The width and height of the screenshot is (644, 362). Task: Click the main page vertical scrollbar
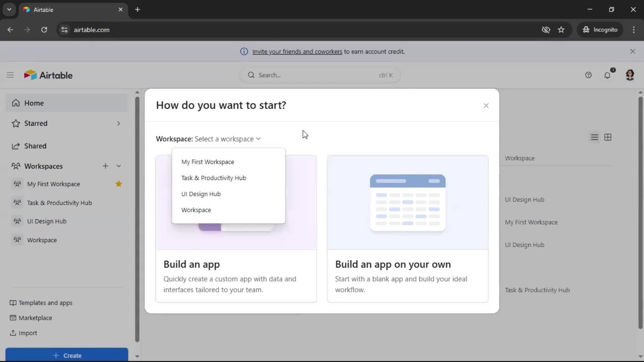click(640, 213)
